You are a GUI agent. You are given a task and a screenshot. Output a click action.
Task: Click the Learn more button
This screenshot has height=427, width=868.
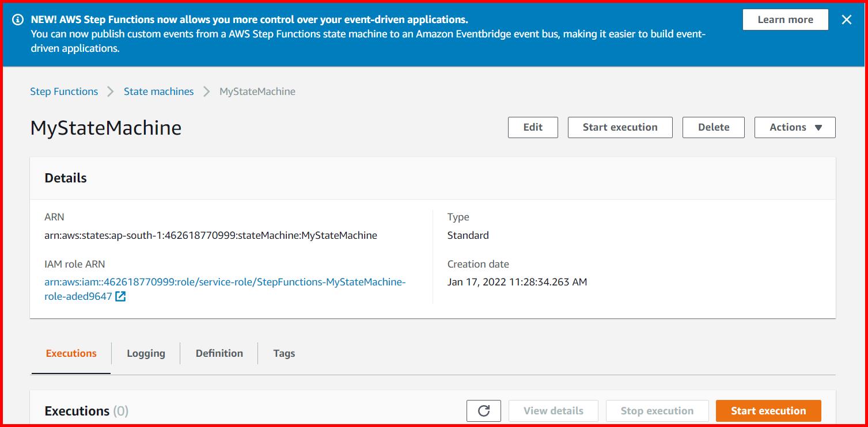click(x=784, y=19)
